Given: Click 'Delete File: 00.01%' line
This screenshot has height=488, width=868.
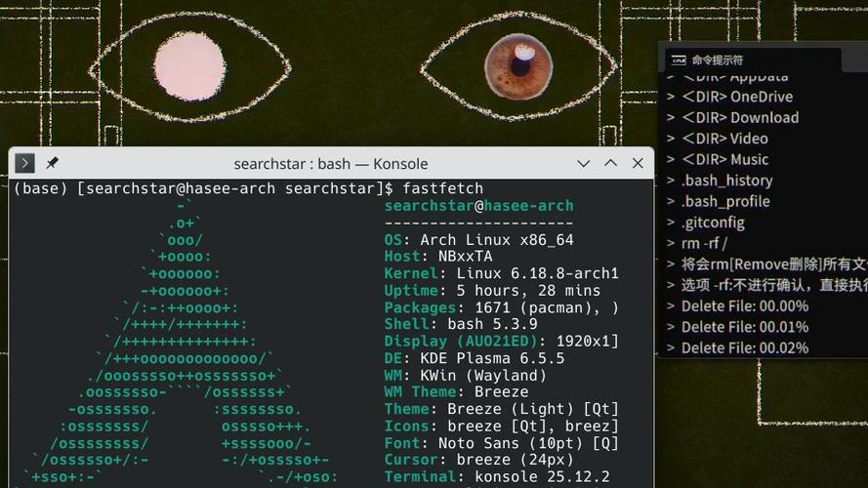Looking at the screenshot, I should coord(738,327).
